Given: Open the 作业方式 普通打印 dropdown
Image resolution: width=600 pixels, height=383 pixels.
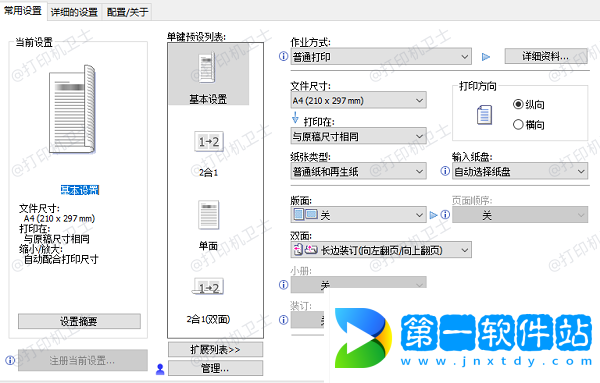Looking at the screenshot, I should click(381, 57).
